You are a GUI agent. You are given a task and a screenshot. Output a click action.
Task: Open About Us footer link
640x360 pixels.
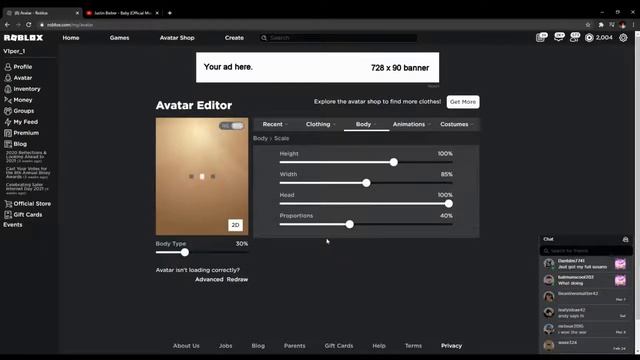pos(186,345)
